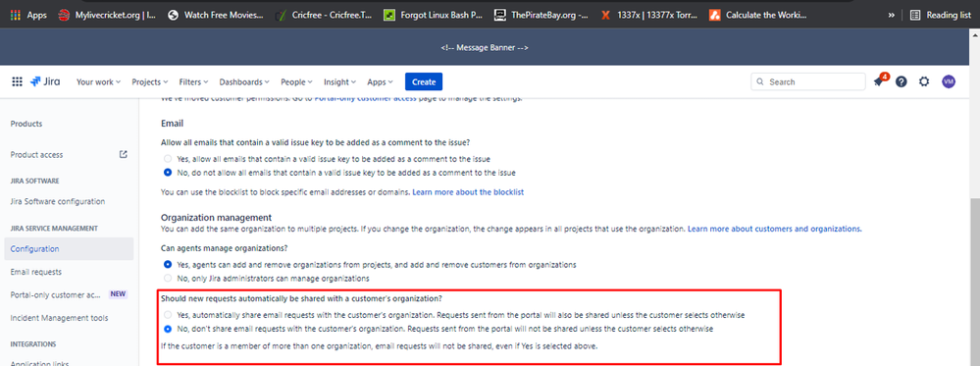Open Products in the sidebar
This screenshot has width=980, height=366.
coord(26,124)
